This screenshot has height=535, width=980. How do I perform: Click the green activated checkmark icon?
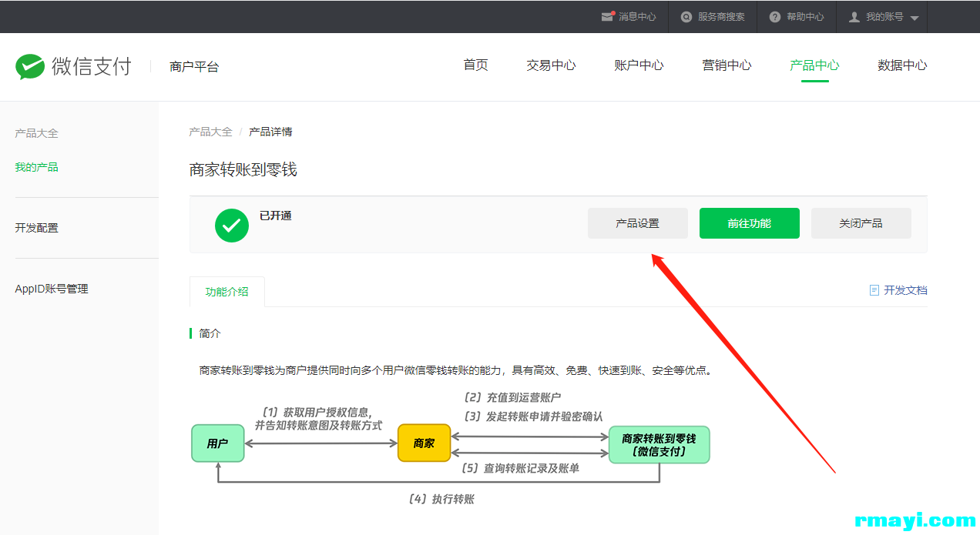click(x=232, y=225)
